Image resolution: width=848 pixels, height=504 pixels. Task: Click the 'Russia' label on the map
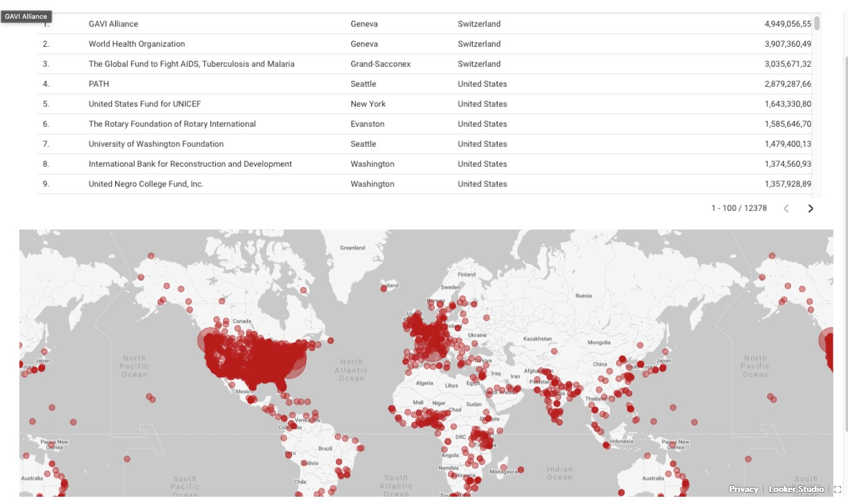click(584, 296)
